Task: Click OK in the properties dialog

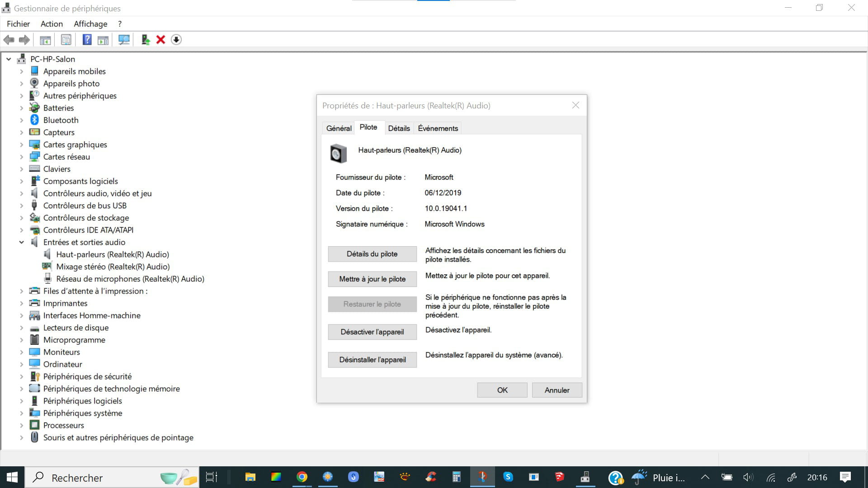Action: (x=502, y=390)
